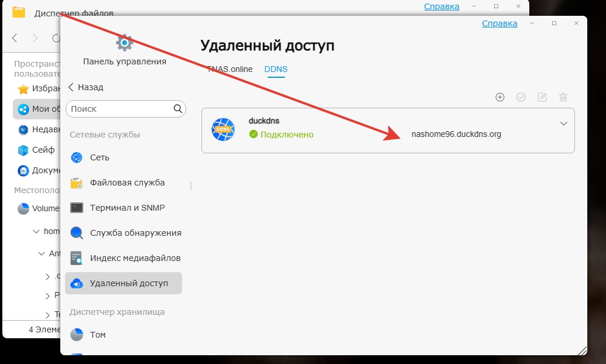The height and width of the screenshot is (364, 606).
Task: Minimize the control panel window
Action: point(532,23)
